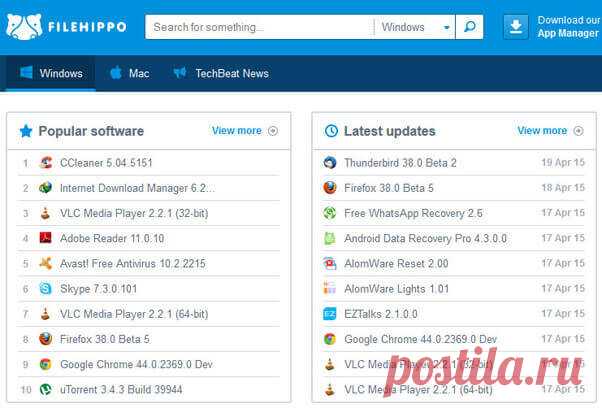Image resolution: width=602 pixels, height=408 pixels.
Task: Open Firefox 38.0 Beta 5 in Popular software
Action: (x=105, y=339)
